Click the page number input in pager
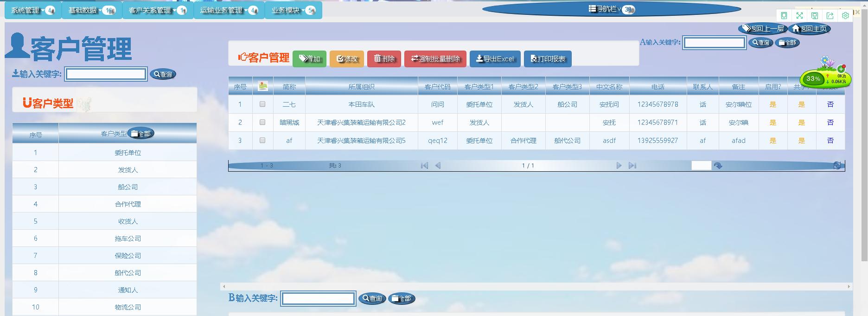868x316 pixels. [701, 166]
